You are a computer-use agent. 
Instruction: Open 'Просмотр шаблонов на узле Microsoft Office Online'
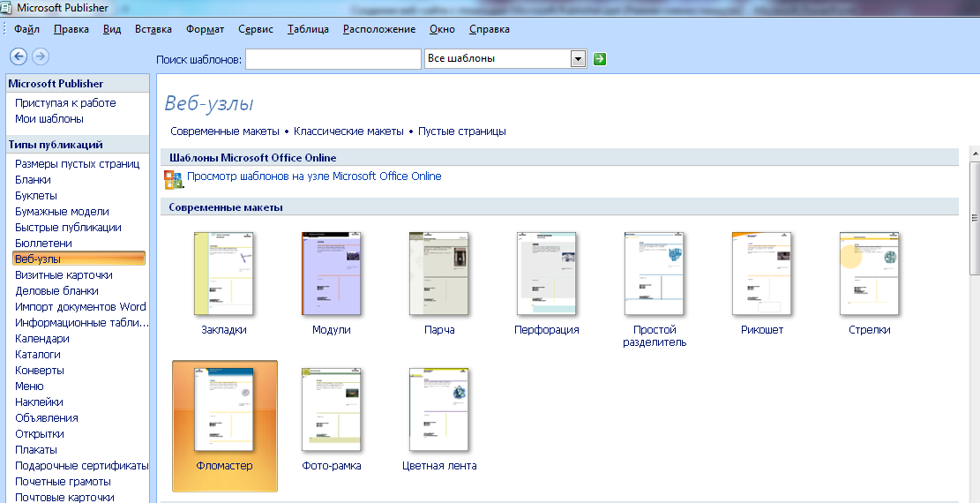point(314,176)
